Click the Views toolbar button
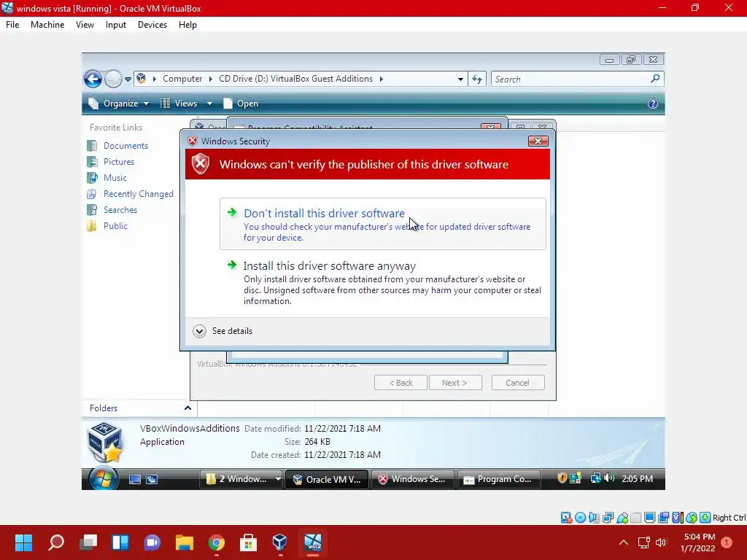 click(179, 104)
